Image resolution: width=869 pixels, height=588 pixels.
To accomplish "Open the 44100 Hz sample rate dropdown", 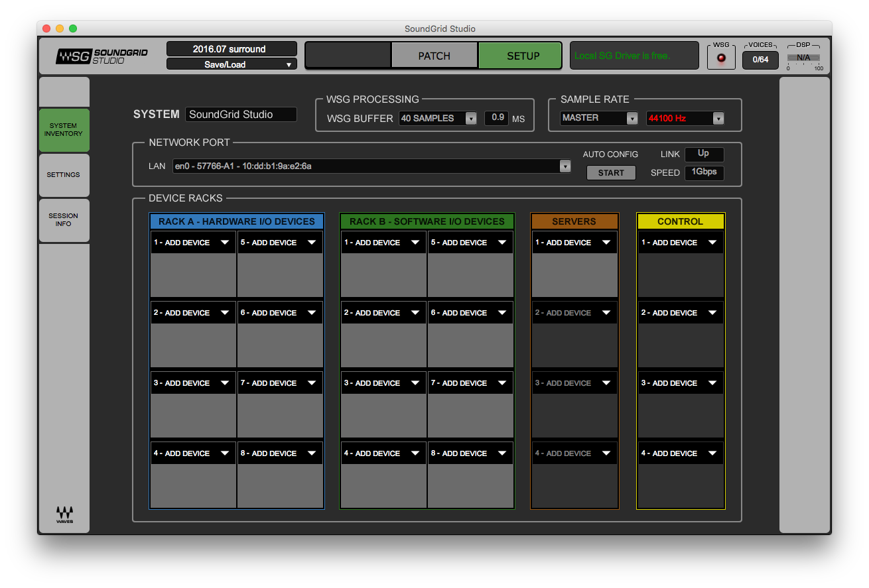I will (x=685, y=119).
